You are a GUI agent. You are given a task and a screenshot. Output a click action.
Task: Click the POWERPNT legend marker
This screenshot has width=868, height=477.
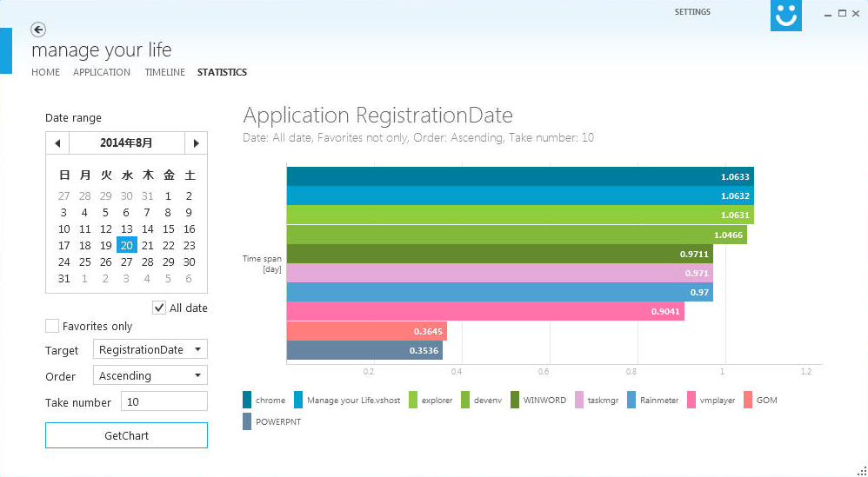point(248,422)
